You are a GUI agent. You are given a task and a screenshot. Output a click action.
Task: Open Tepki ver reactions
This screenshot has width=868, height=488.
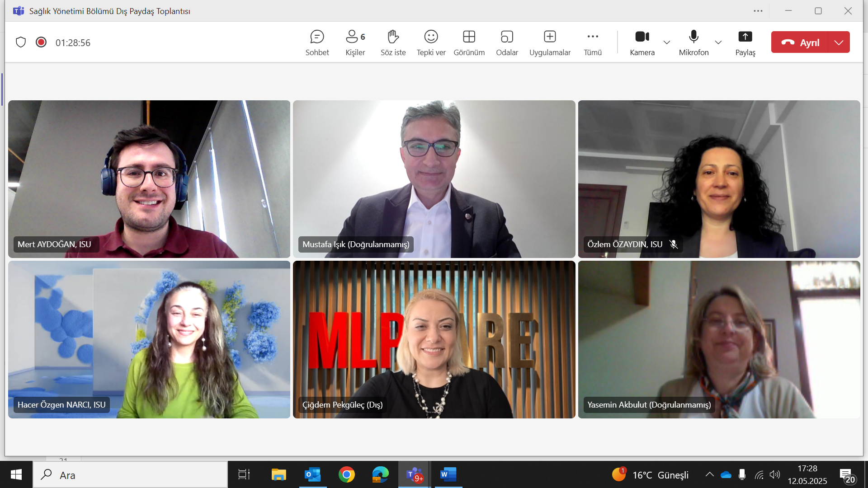(x=431, y=42)
